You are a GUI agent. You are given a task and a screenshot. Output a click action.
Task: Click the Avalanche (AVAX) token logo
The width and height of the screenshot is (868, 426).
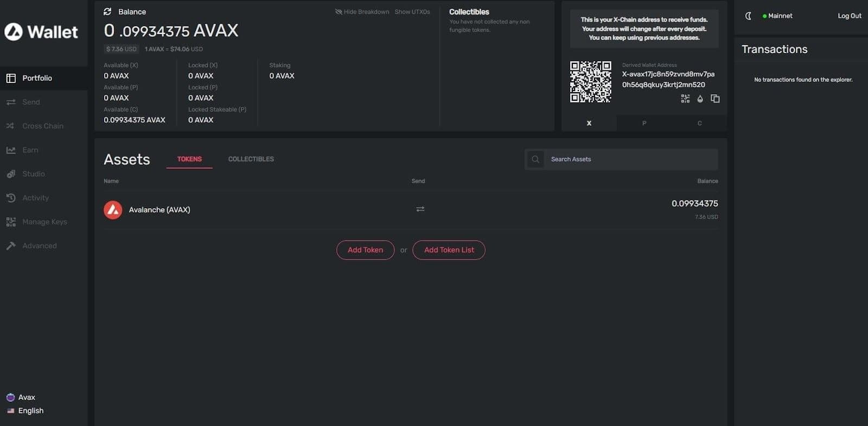coord(113,210)
